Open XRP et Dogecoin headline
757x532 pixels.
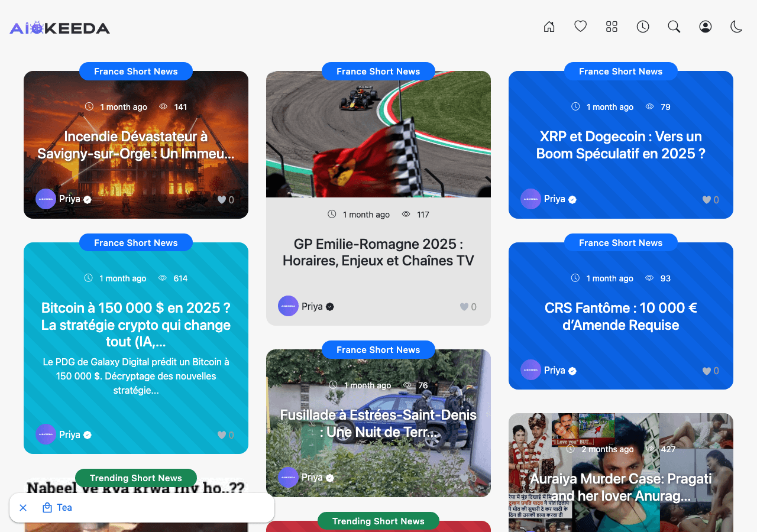(621, 145)
